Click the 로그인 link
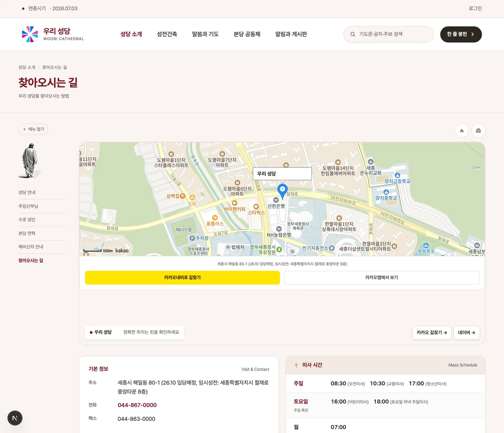 pyautogui.click(x=475, y=9)
